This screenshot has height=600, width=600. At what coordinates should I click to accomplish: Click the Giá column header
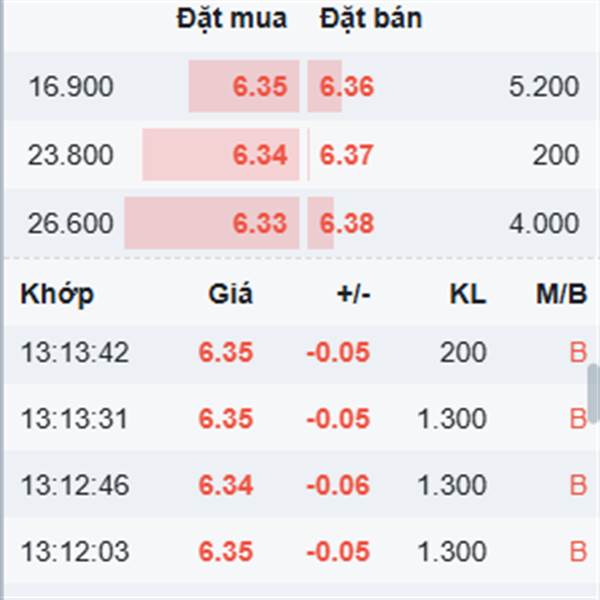tap(230, 294)
